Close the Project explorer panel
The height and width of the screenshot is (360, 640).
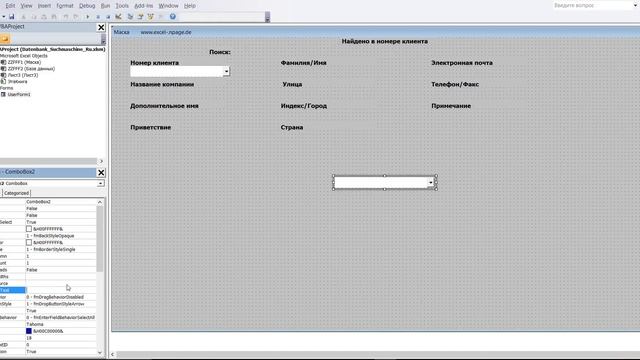[101, 27]
